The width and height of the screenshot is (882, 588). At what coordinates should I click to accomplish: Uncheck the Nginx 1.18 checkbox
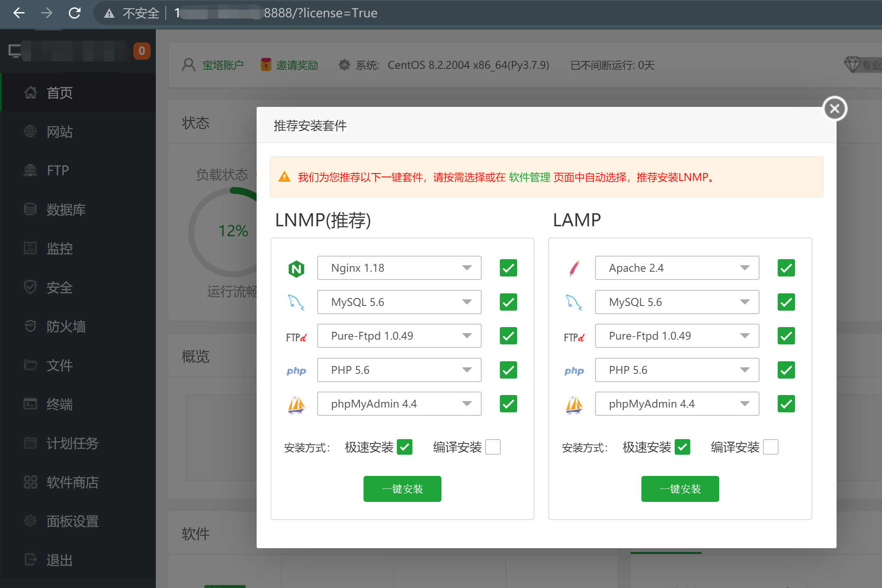point(509,268)
